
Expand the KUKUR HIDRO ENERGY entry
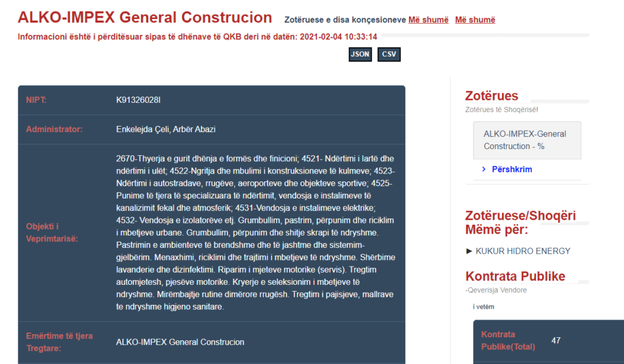click(x=518, y=251)
